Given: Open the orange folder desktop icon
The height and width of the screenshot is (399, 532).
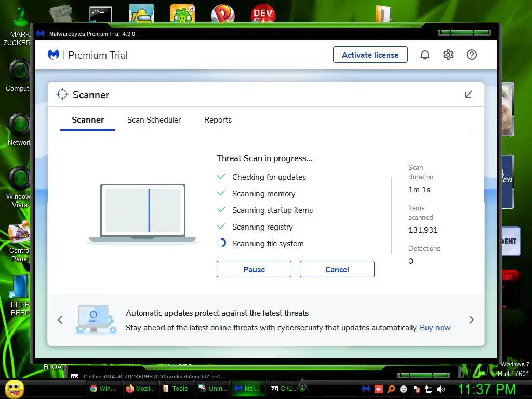Looking at the screenshot, I should (x=384, y=14).
